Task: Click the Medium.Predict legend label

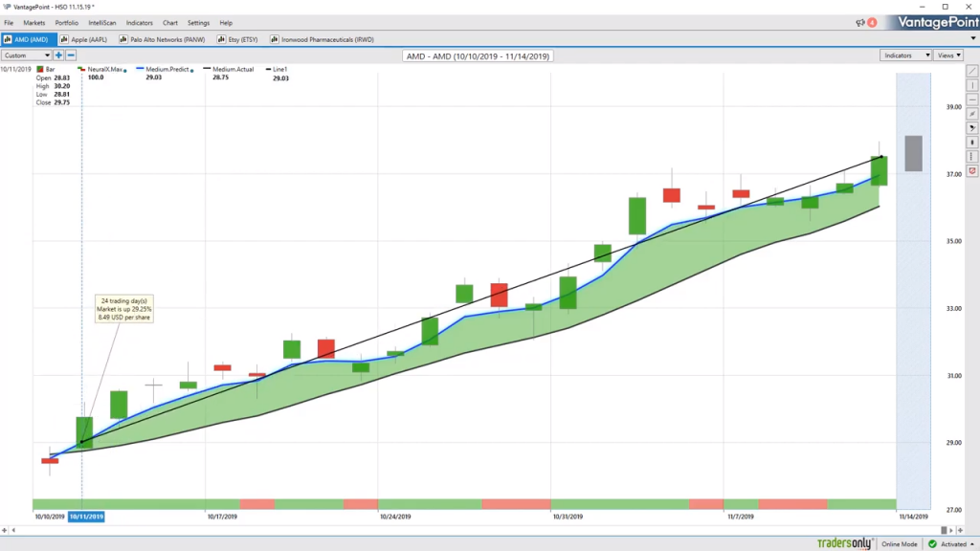Action: pyautogui.click(x=167, y=69)
